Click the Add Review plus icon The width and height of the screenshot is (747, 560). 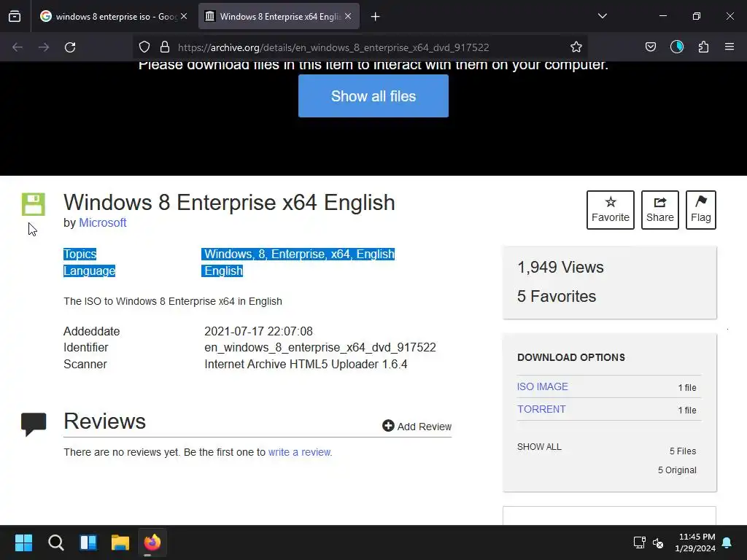tap(388, 426)
